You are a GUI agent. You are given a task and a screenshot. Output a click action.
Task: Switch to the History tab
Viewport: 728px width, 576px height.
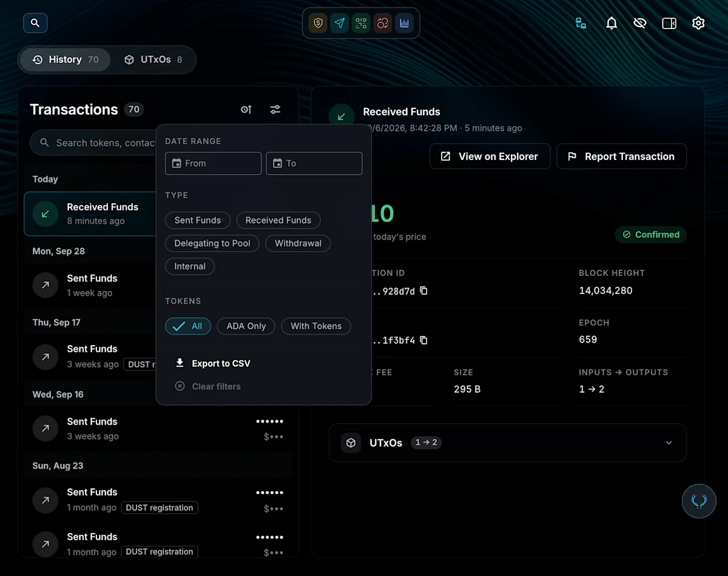(65, 59)
